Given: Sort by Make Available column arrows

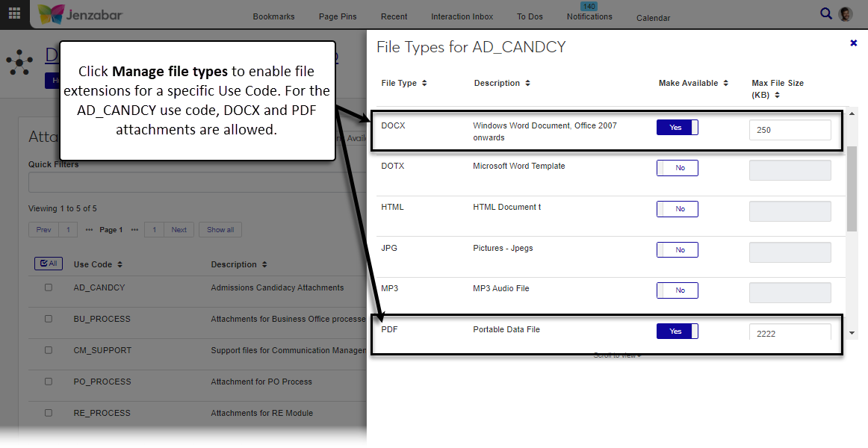Looking at the screenshot, I should pyautogui.click(x=725, y=83).
